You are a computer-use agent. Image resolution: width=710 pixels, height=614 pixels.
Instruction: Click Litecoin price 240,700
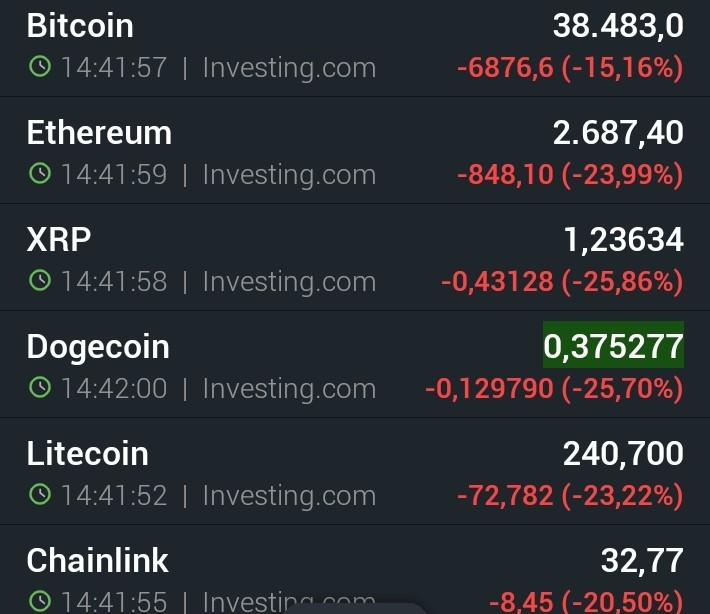623,453
